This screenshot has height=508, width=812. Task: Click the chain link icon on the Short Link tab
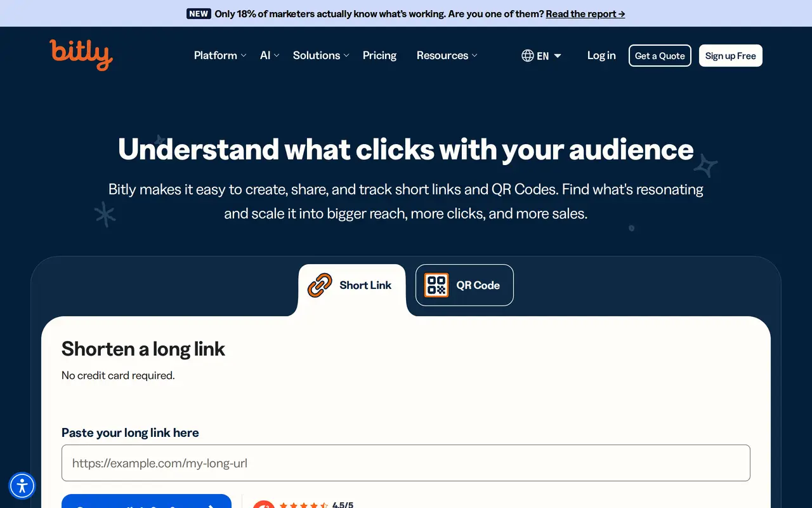[320, 285]
